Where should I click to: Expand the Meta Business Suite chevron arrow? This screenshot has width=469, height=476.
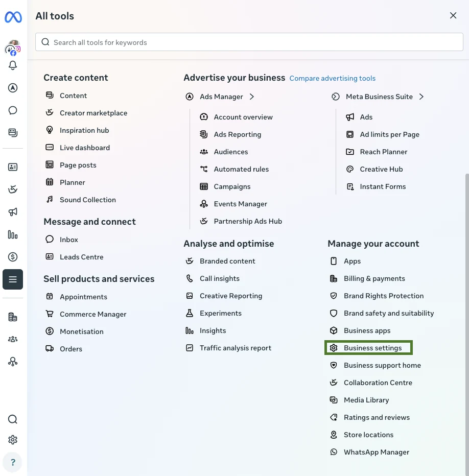point(421,97)
